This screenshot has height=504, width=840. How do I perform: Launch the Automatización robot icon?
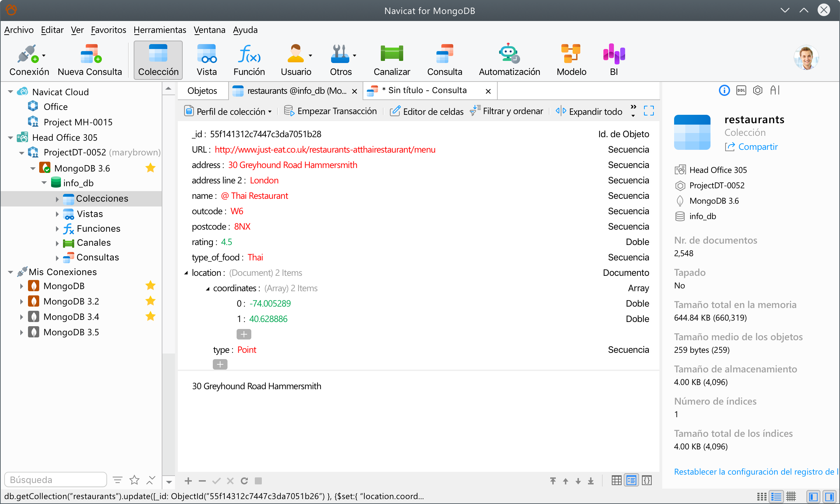pos(509,60)
